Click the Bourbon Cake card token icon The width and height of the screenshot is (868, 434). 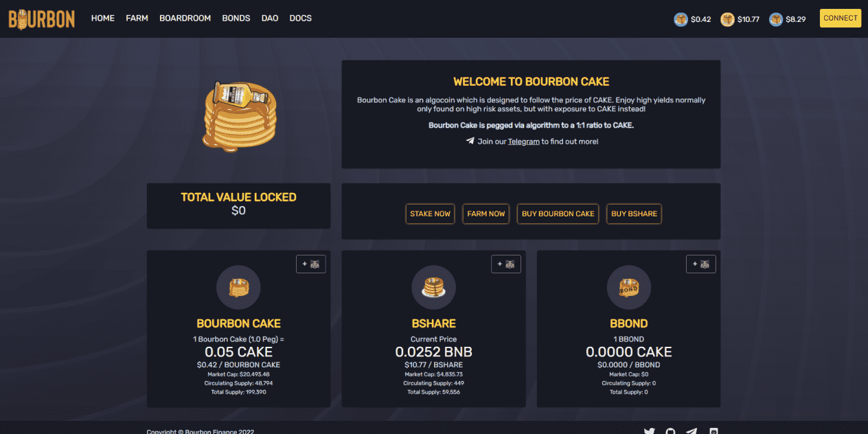coord(238,287)
